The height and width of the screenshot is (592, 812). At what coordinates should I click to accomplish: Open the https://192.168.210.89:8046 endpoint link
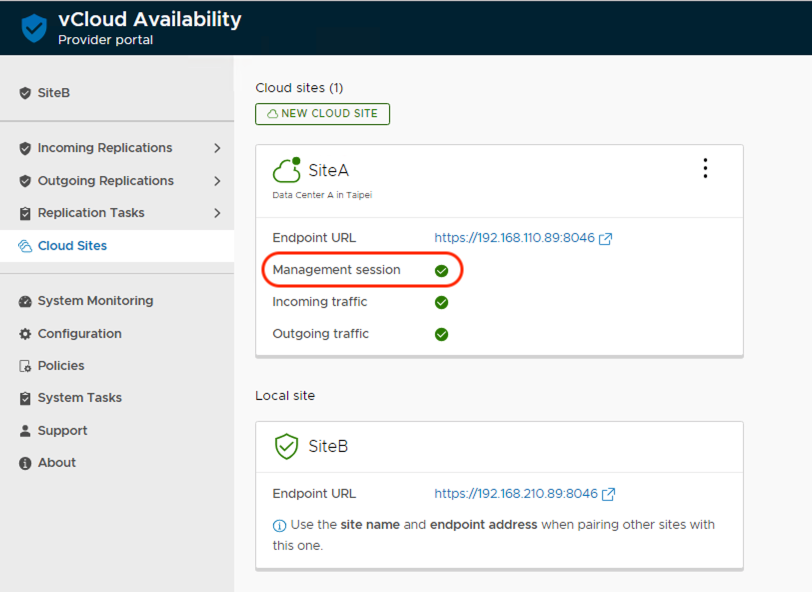click(x=515, y=494)
